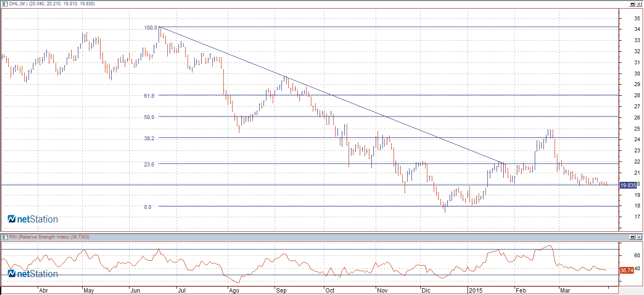
Task: Click the Jun month label on time axis
Action: click(135, 291)
